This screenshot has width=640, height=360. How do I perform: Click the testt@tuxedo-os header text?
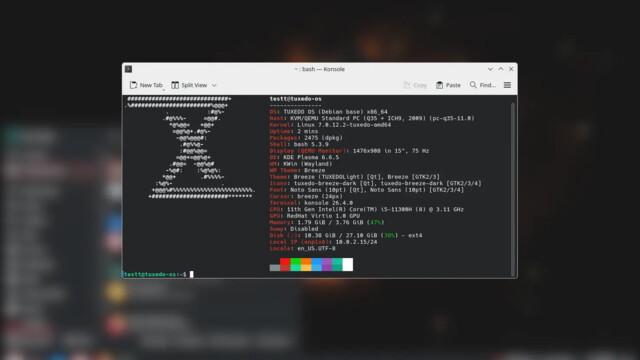tap(296, 99)
